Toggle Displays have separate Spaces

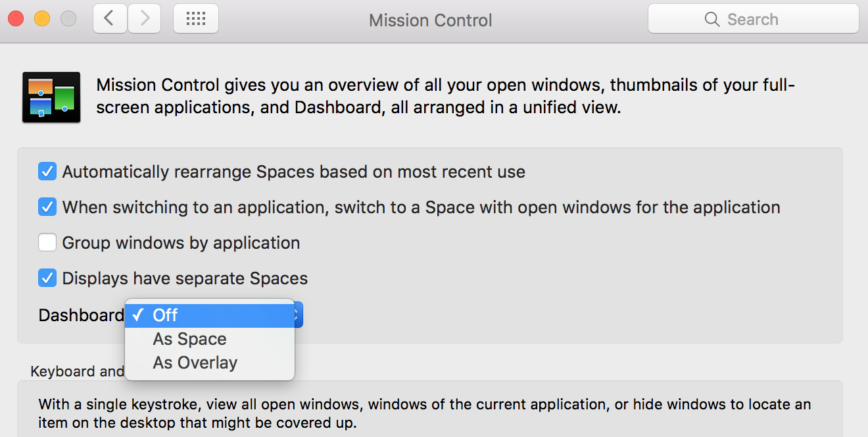pos(47,278)
